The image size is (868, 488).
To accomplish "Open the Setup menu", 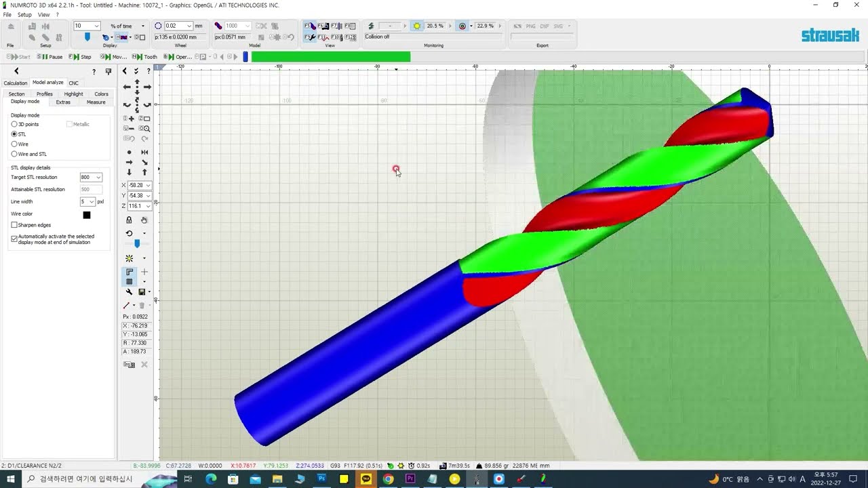I will [x=24, y=14].
